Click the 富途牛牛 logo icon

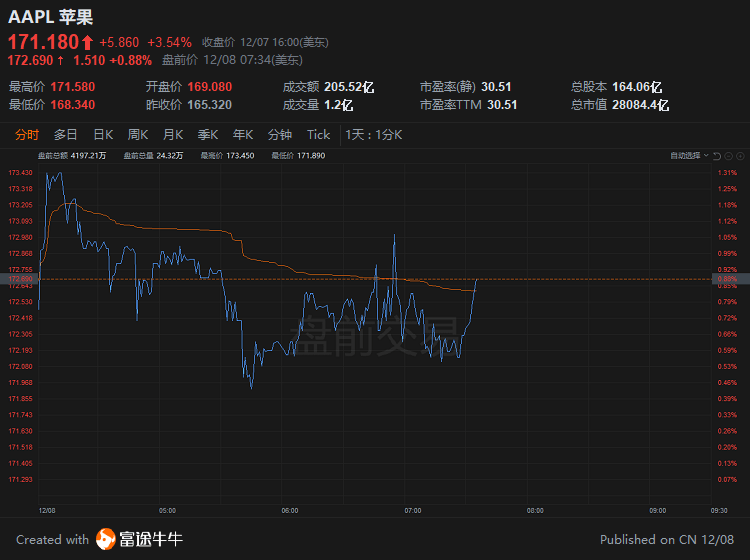click(x=105, y=539)
